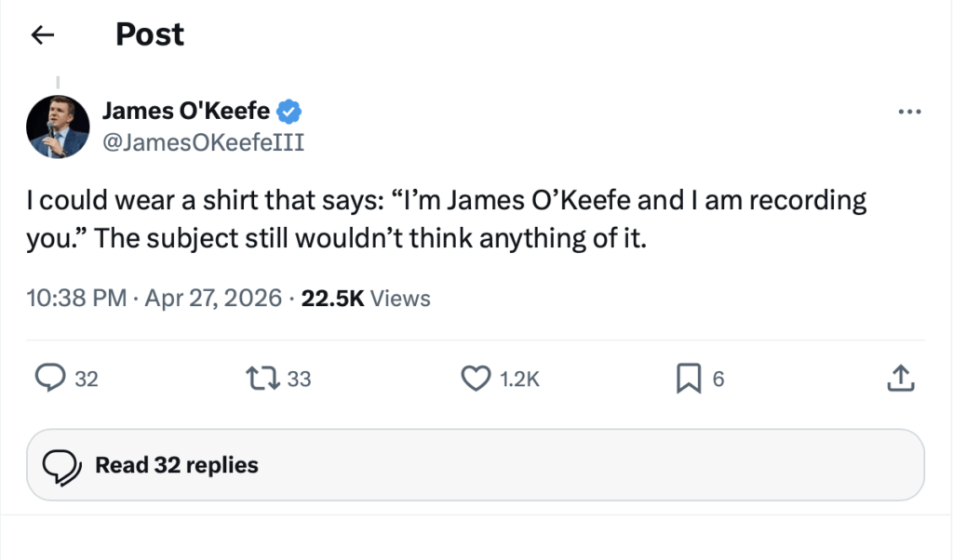Screen dimensions: 953x560
Task: Click the reply count 32
Action: [87, 379]
